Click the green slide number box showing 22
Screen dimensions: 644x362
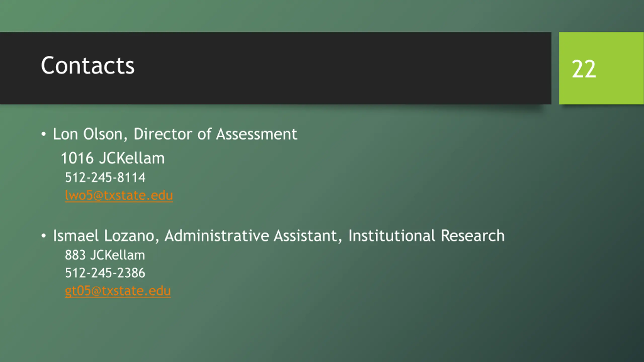pyautogui.click(x=601, y=68)
